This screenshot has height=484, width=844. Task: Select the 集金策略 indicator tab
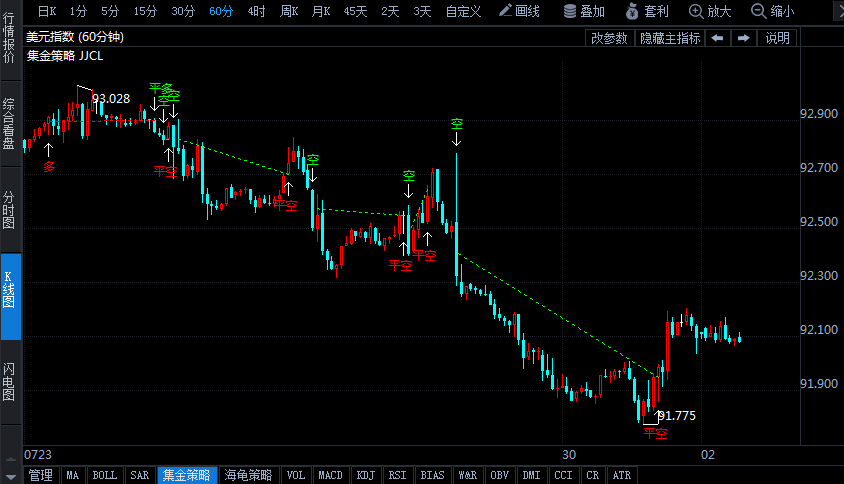(187, 475)
